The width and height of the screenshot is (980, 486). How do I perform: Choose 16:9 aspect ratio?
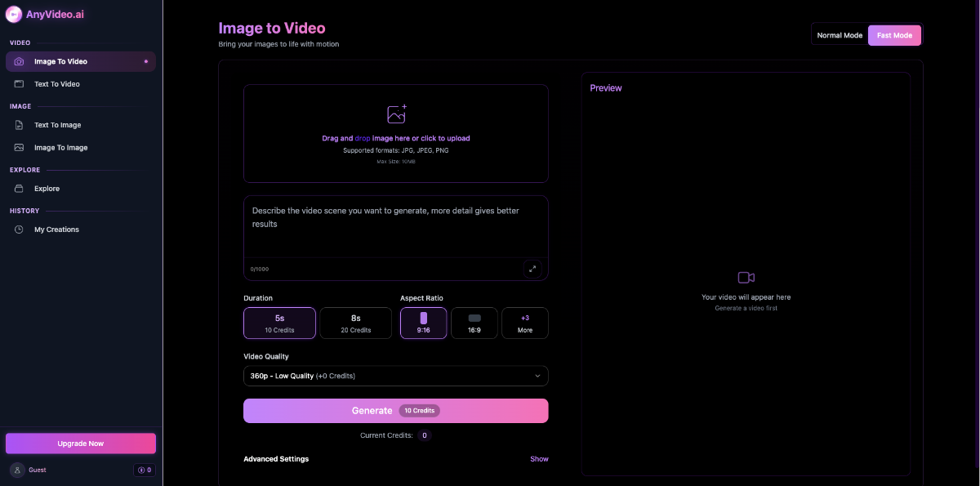point(474,323)
